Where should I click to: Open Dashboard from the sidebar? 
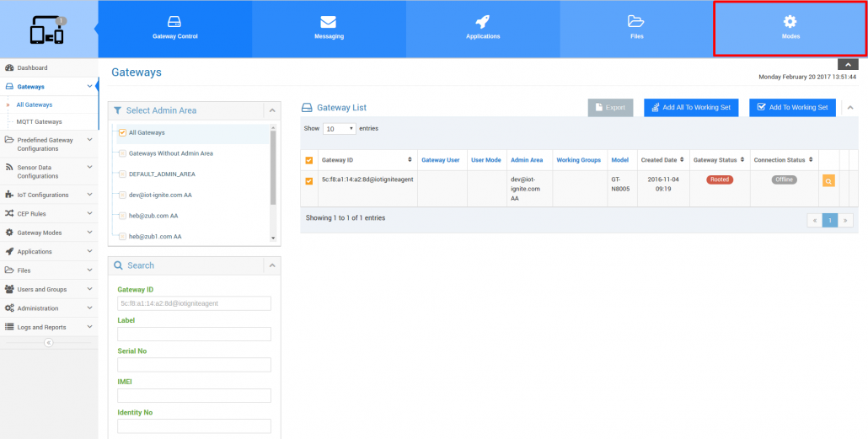[32, 67]
